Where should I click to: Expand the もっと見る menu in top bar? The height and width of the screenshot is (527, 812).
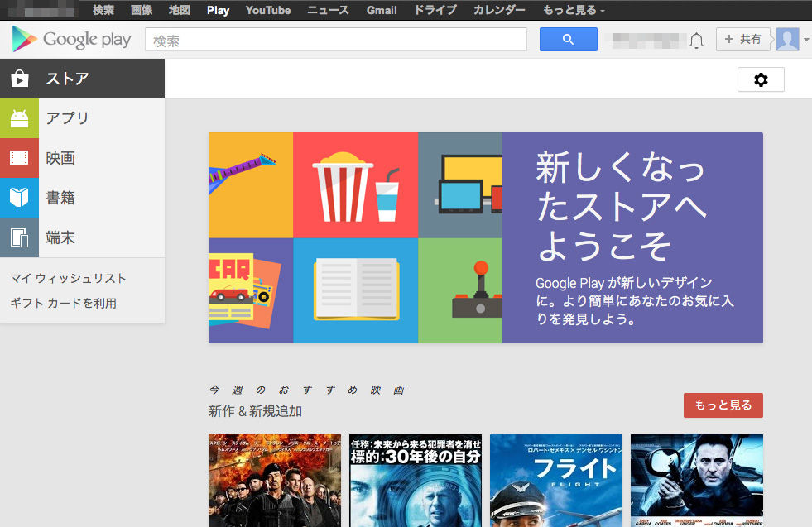(574, 10)
